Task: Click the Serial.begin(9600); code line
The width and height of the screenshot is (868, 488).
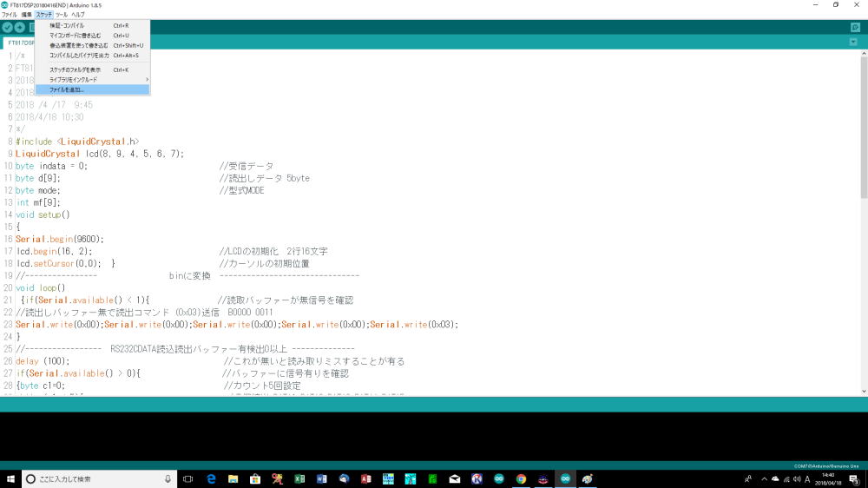Action: click(60, 240)
